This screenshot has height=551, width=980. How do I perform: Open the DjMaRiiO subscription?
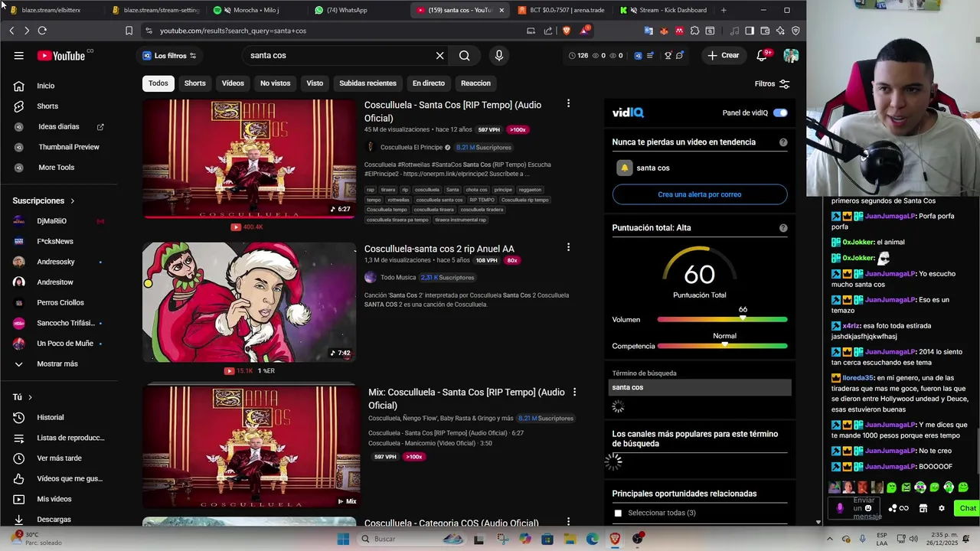(52, 221)
